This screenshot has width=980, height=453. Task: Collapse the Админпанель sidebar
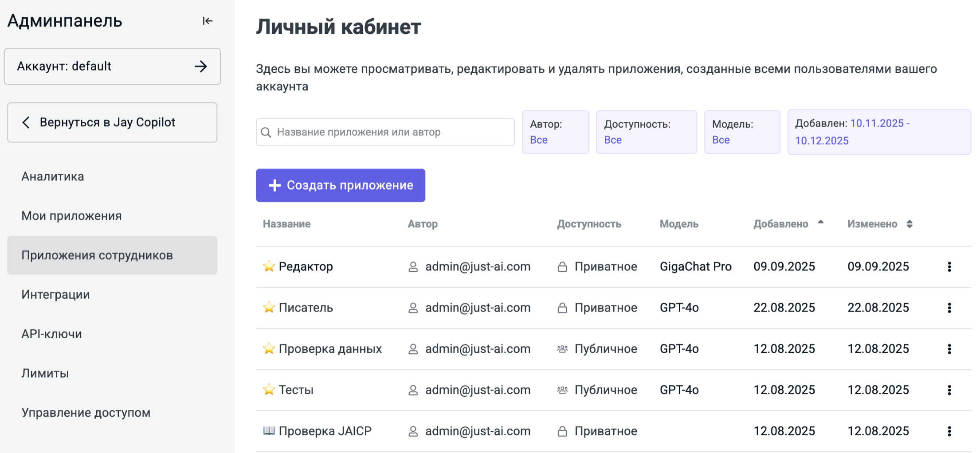(207, 21)
